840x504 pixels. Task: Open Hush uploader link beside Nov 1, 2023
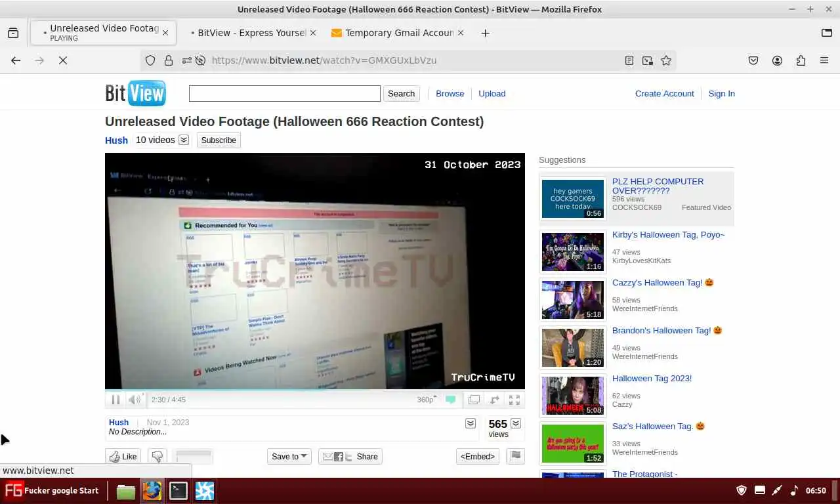pyautogui.click(x=119, y=423)
